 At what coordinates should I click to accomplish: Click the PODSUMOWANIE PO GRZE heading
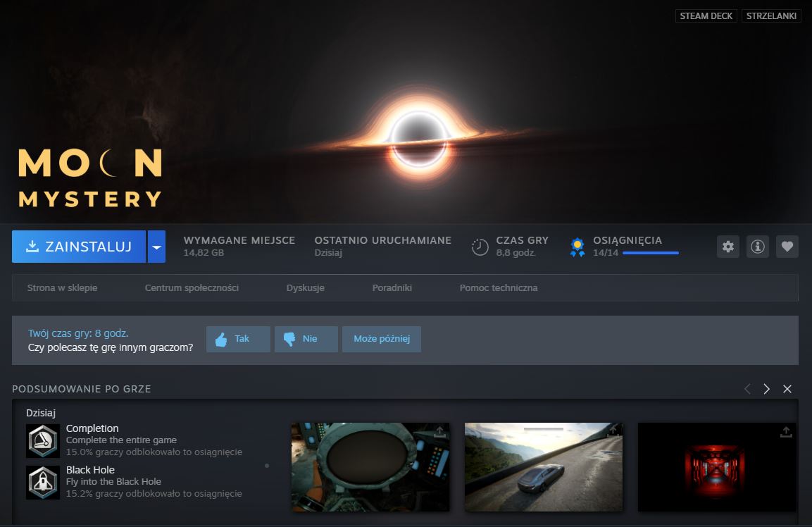pos(81,389)
